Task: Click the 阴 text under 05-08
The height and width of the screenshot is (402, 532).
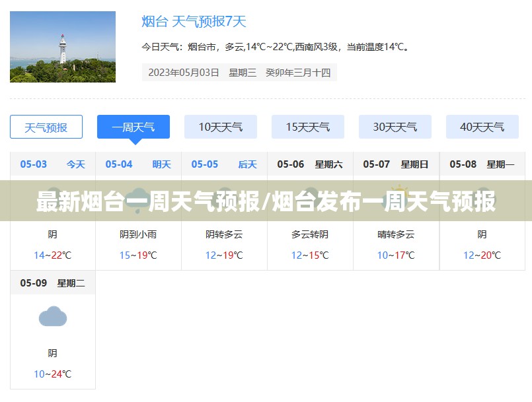Action: coord(482,234)
